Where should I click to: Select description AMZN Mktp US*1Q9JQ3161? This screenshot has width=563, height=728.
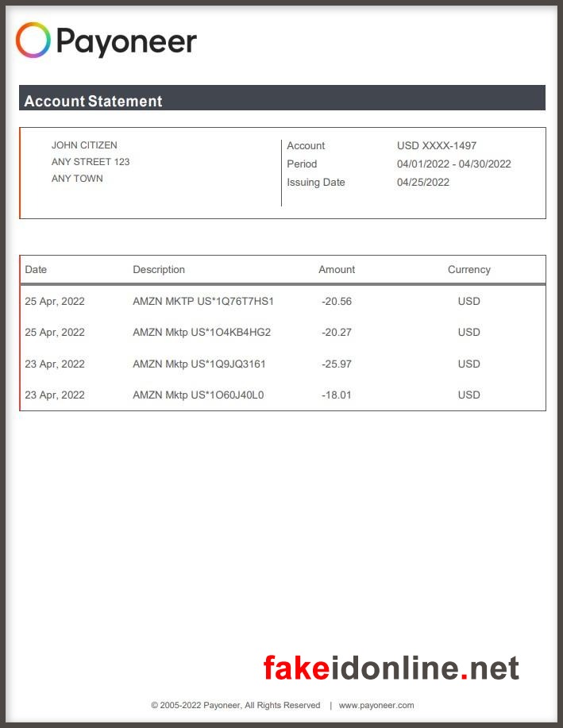199,364
